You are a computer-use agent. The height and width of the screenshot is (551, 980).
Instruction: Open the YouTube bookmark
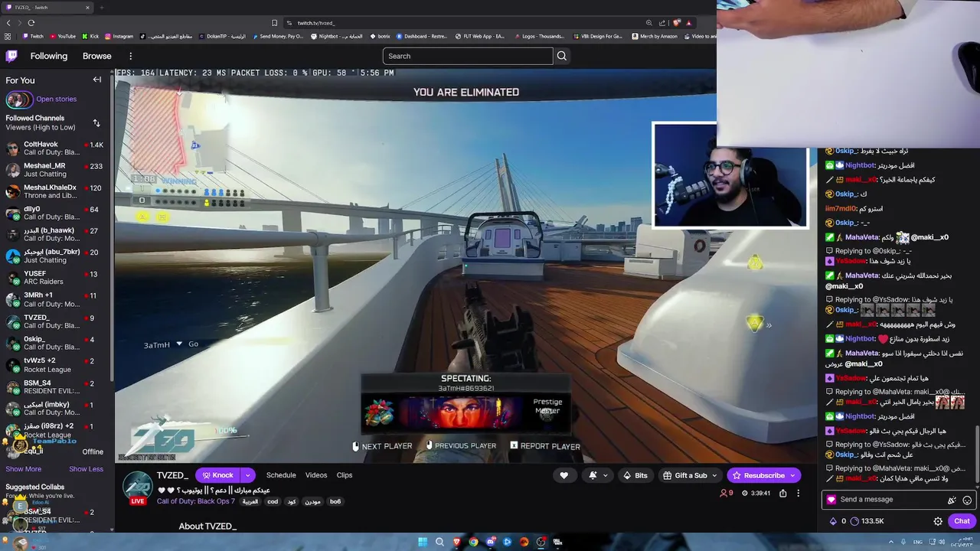62,36
